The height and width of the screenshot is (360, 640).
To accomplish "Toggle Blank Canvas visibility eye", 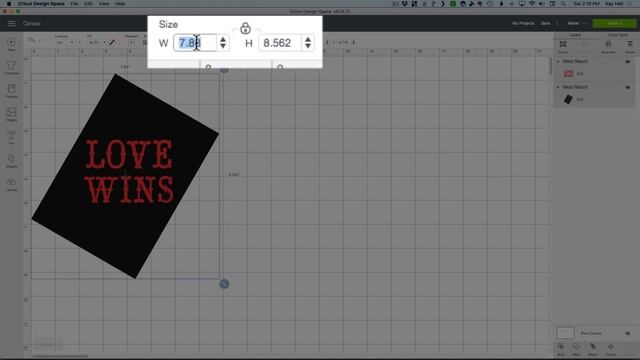I will coord(628,333).
